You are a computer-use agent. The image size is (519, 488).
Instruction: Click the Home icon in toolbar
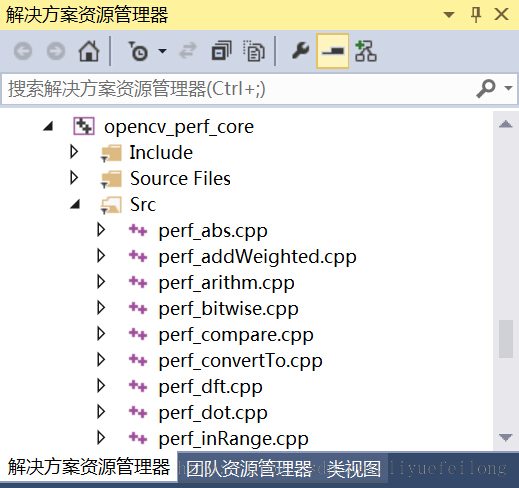(89, 51)
